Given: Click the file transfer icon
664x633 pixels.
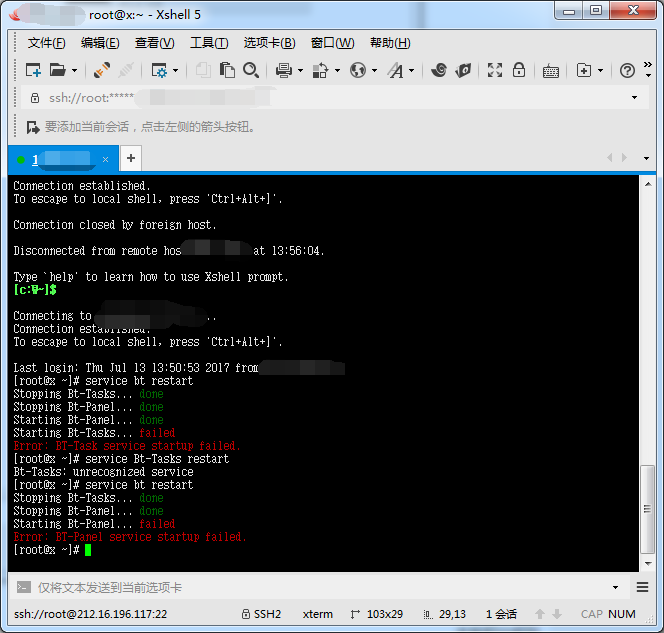Looking at the screenshot, I should [x=320, y=70].
